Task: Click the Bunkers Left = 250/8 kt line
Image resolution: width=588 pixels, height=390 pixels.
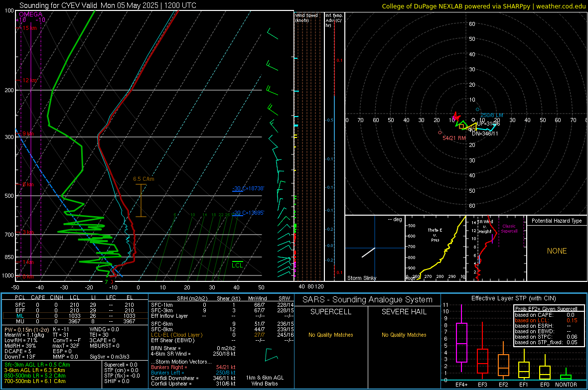Action: coord(193,373)
